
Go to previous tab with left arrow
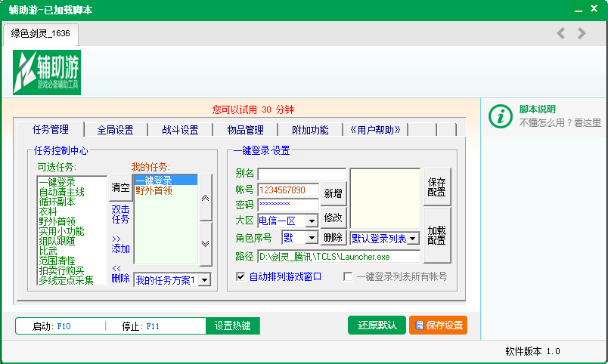(560, 33)
